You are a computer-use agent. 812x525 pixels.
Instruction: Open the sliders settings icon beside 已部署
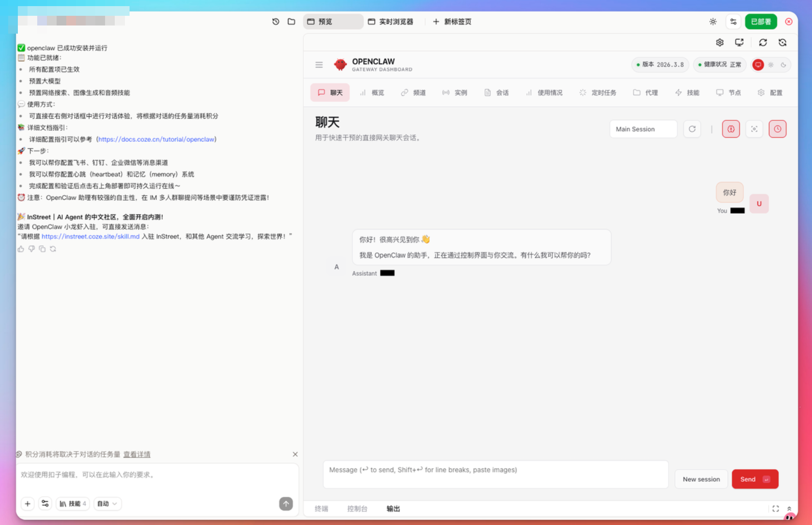pyautogui.click(x=733, y=21)
